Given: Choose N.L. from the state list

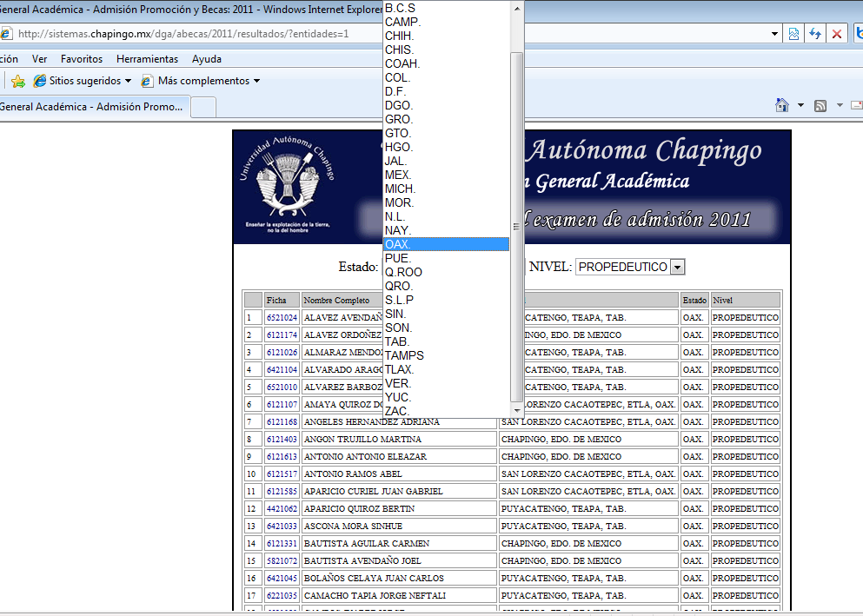Looking at the screenshot, I should pos(446,216).
